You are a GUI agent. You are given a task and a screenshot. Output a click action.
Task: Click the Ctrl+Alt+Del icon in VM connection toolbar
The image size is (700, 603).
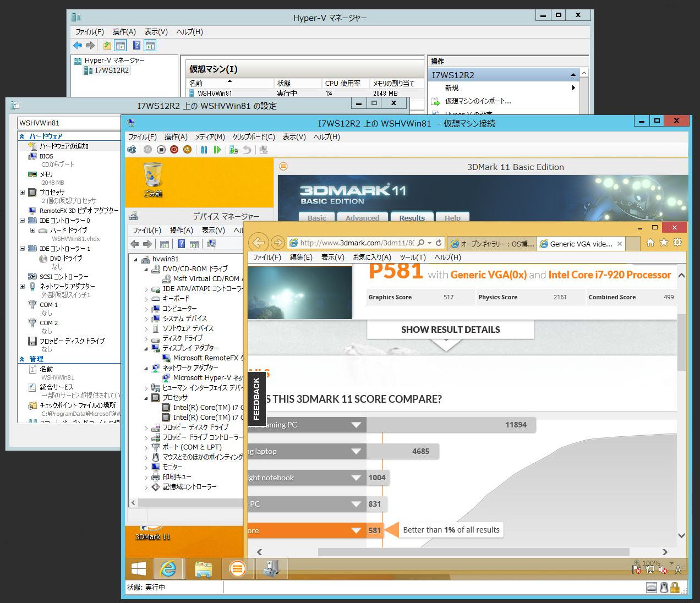[132, 150]
